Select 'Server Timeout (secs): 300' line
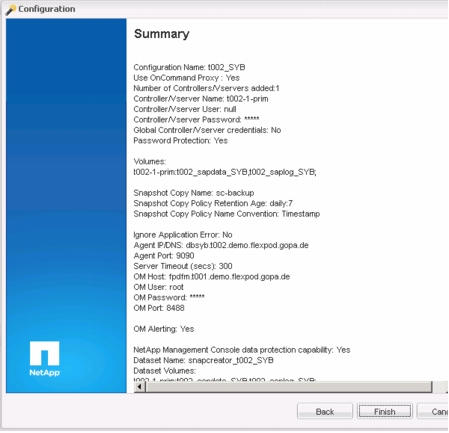 click(x=183, y=266)
